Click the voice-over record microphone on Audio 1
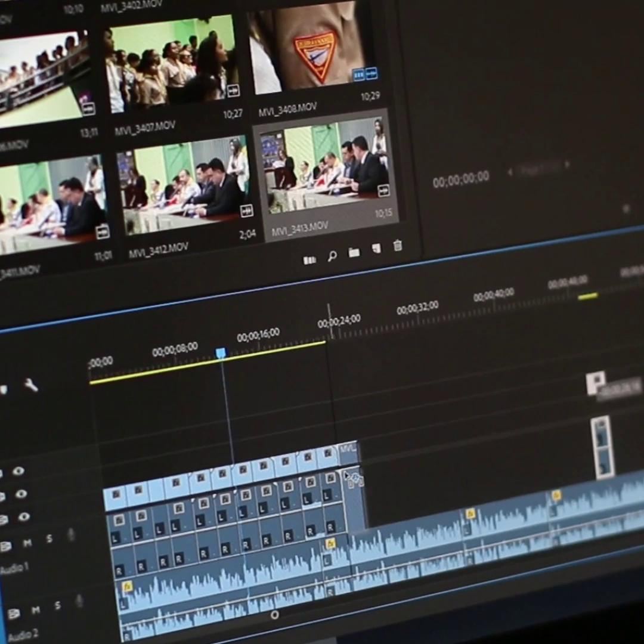Viewport: 644px width, 644px height. (x=72, y=535)
